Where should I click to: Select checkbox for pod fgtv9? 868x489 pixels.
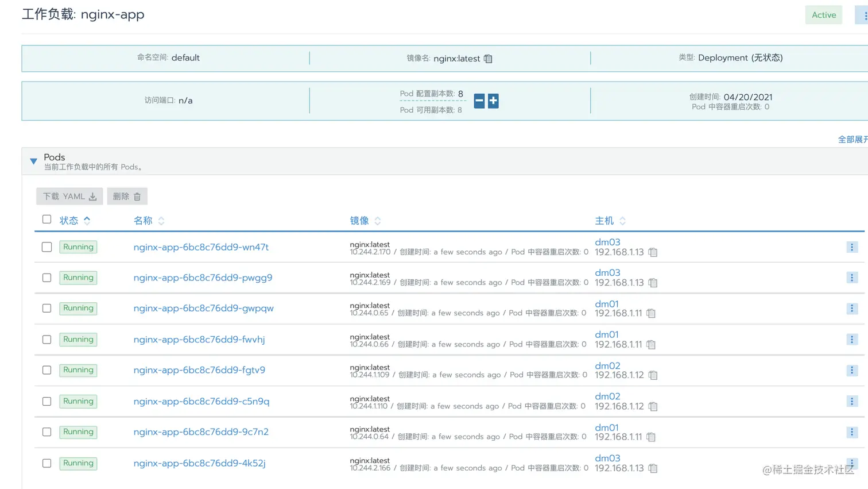(x=47, y=370)
